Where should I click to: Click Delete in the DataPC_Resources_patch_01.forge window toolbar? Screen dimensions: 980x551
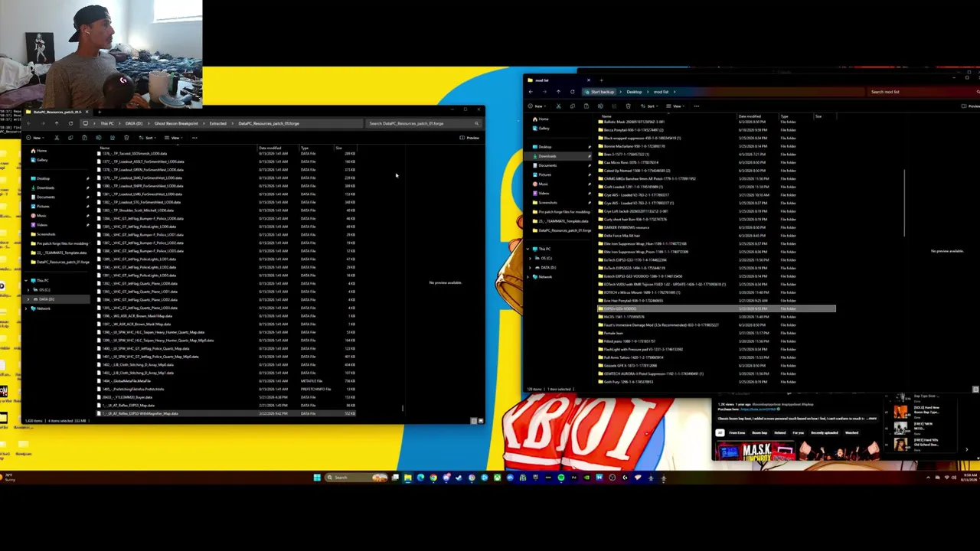[126, 138]
